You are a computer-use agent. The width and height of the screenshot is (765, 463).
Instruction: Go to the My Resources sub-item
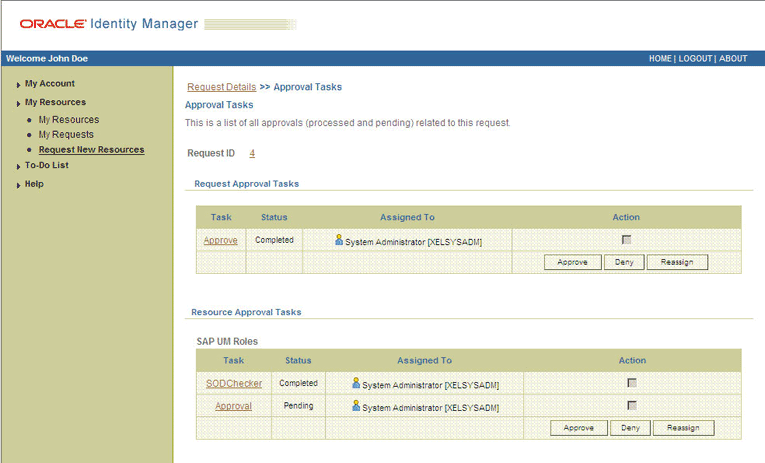click(69, 120)
